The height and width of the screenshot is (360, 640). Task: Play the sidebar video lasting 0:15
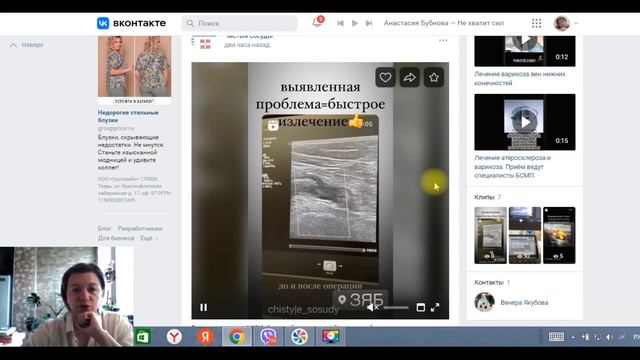525,122
